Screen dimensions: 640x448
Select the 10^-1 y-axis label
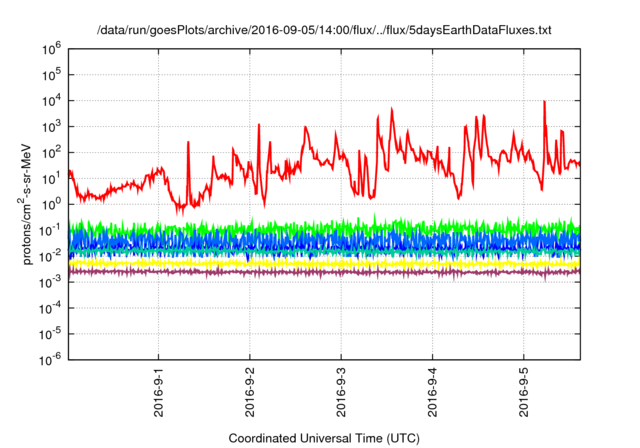[x=51, y=231]
